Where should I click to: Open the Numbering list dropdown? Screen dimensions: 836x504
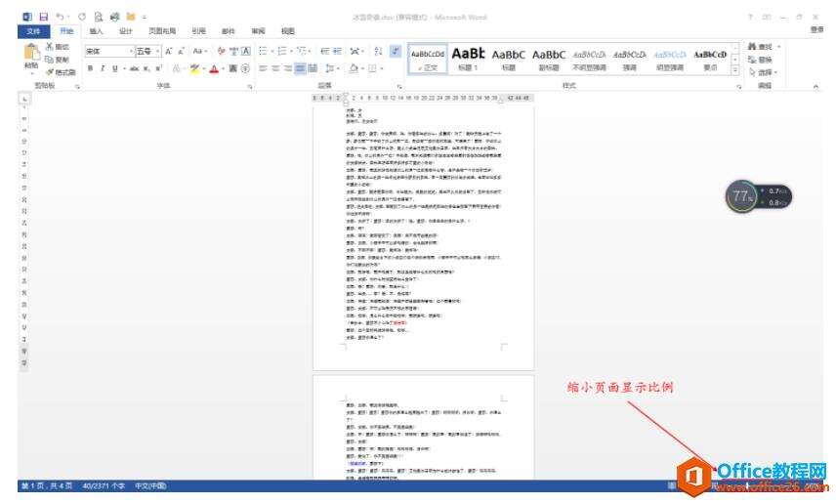[292, 51]
